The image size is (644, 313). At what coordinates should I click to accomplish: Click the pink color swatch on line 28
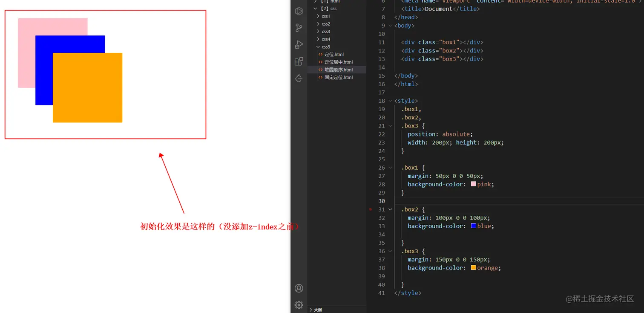point(473,184)
